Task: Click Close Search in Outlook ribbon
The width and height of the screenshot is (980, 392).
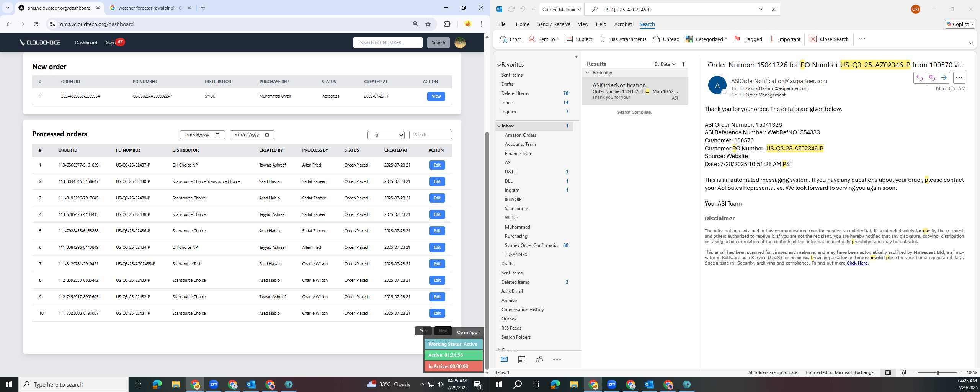Action: click(829, 39)
